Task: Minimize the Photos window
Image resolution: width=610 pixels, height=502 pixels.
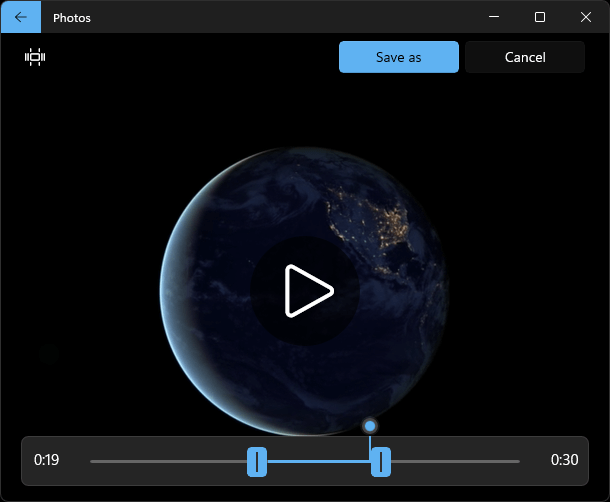Action: [x=494, y=17]
